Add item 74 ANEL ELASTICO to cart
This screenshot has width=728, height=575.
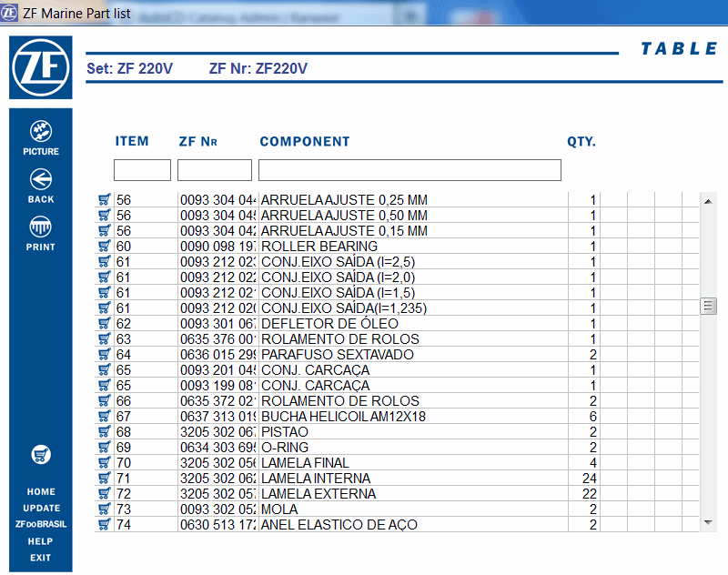(x=104, y=524)
